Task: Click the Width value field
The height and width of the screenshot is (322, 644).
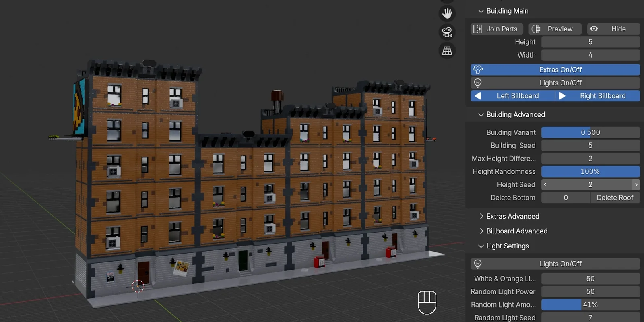Action: pyautogui.click(x=590, y=55)
